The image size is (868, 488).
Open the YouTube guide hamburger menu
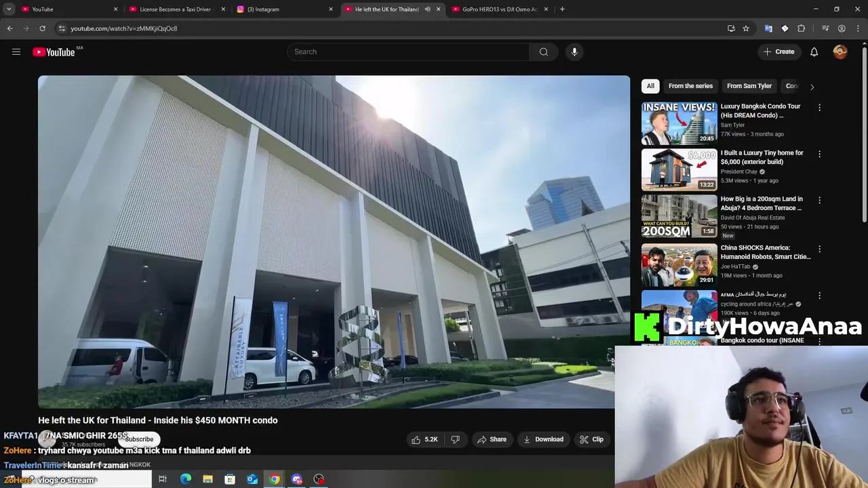(x=16, y=52)
